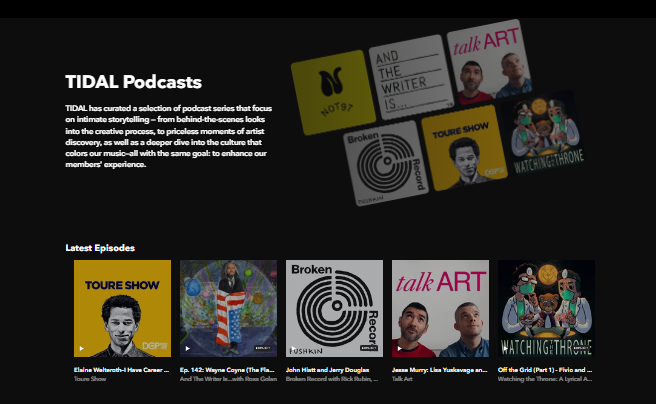This screenshot has width=656, height=404.
Task: Open the Watching the Throne episode thumbnail
Action: tap(546, 308)
